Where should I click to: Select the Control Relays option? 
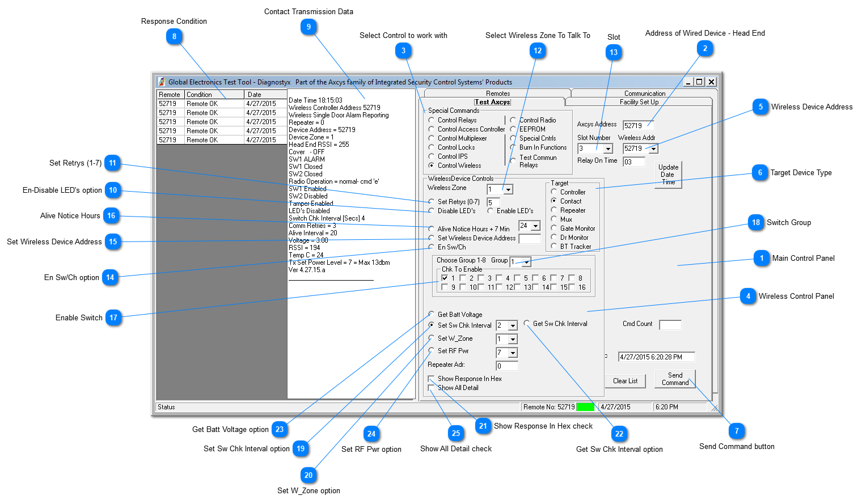[432, 120]
